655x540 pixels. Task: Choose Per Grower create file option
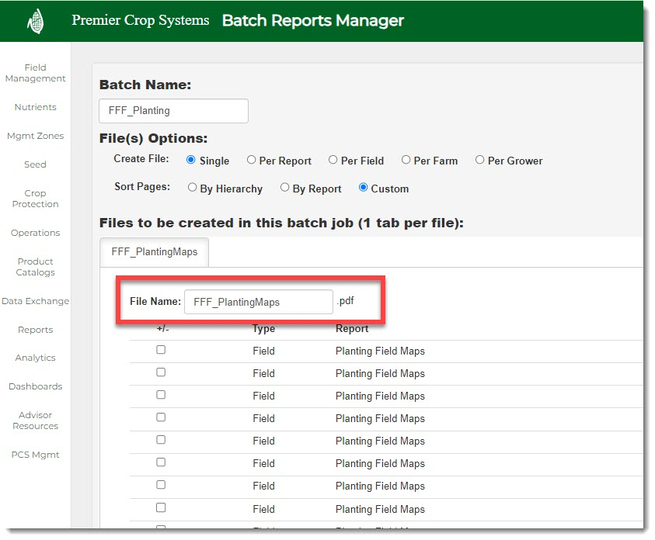(x=480, y=160)
